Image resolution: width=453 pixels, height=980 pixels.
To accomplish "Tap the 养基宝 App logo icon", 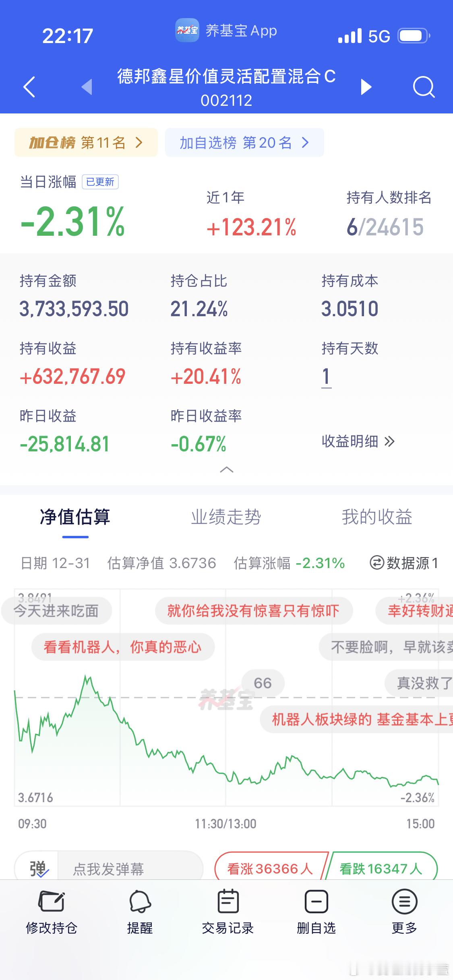I will coord(187,30).
